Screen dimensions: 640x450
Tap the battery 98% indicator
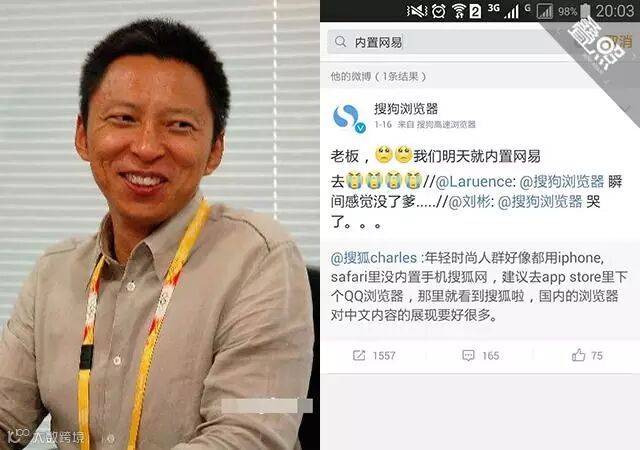(x=574, y=11)
